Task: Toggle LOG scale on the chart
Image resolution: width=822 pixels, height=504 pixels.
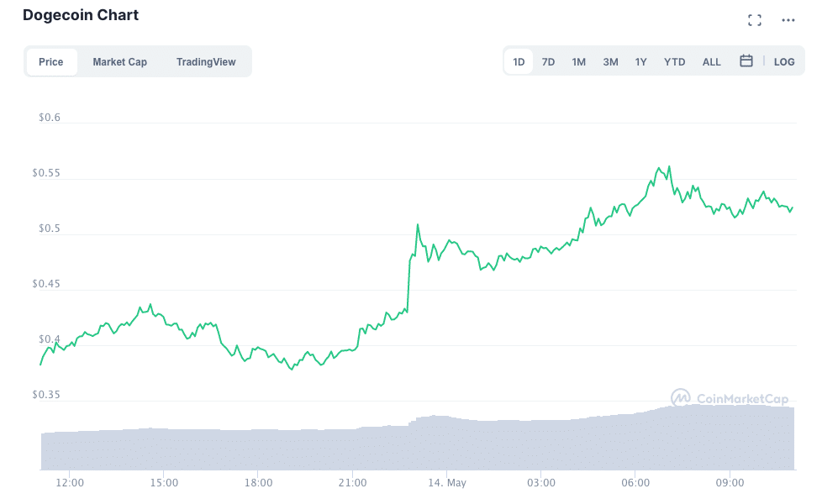Action: point(783,61)
